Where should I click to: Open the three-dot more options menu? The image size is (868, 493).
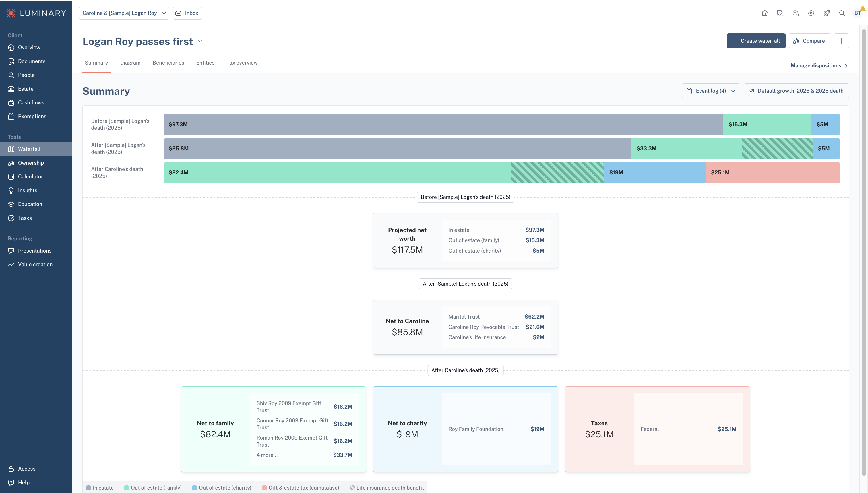click(x=841, y=41)
